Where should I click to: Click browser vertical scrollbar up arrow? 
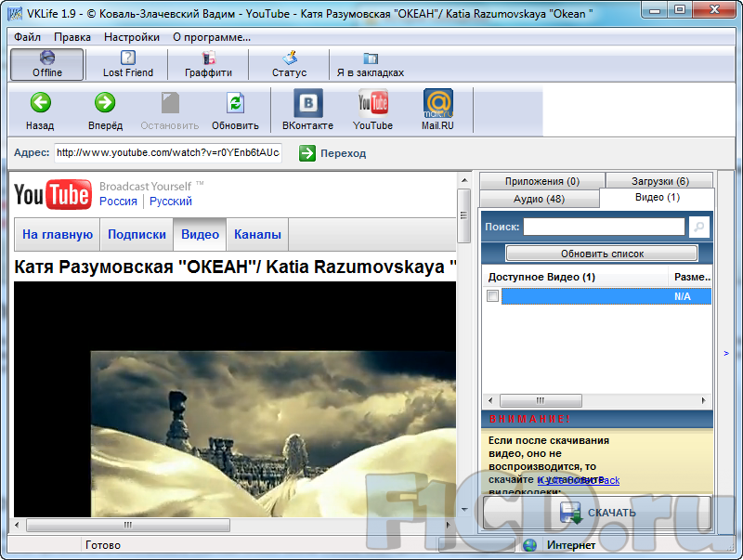point(464,180)
